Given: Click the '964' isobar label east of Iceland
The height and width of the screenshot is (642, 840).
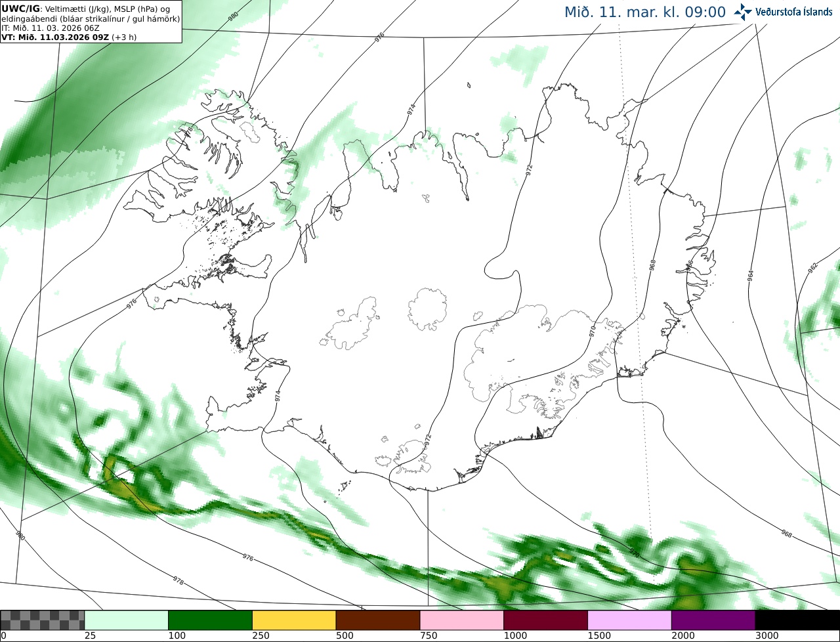Looking at the screenshot, I should tap(750, 276).
